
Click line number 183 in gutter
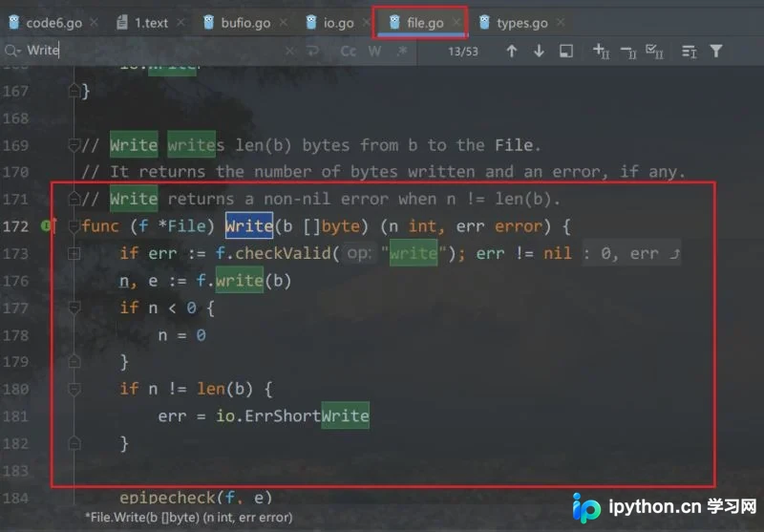16,471
